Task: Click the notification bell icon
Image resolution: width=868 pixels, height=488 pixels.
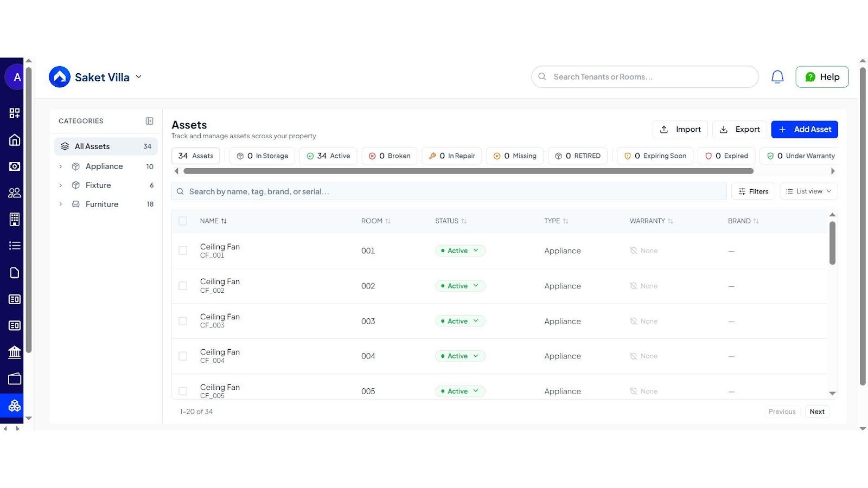Action: [x=777, y=77]
